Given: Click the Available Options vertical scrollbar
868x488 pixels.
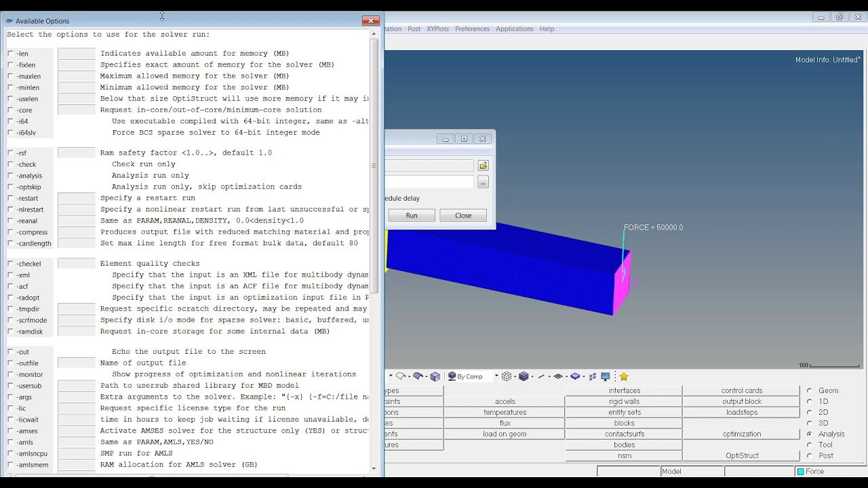Looking at the screenshot, I should pyautogui.click(x=374, y=166).
